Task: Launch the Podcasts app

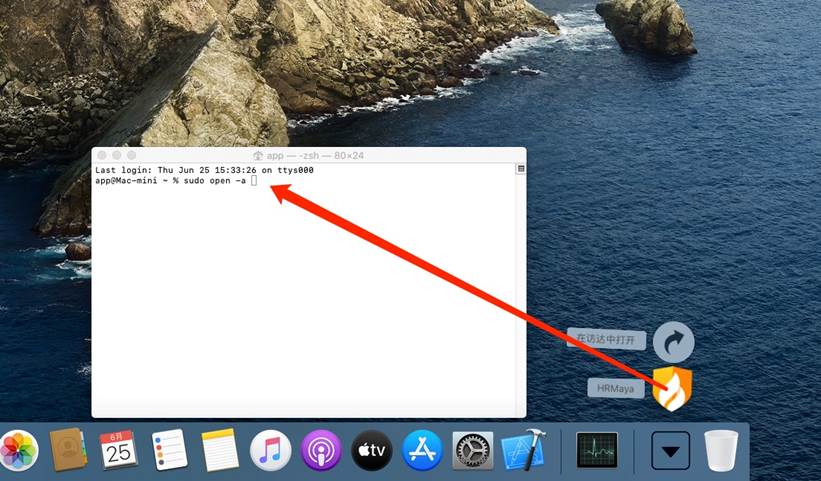Action: tap(321, 451)
